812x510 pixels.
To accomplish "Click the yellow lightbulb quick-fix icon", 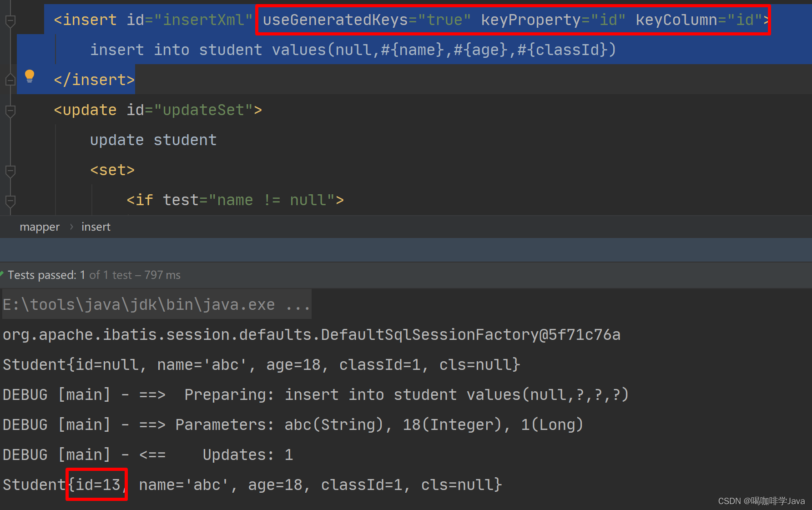I will (30, 76).
